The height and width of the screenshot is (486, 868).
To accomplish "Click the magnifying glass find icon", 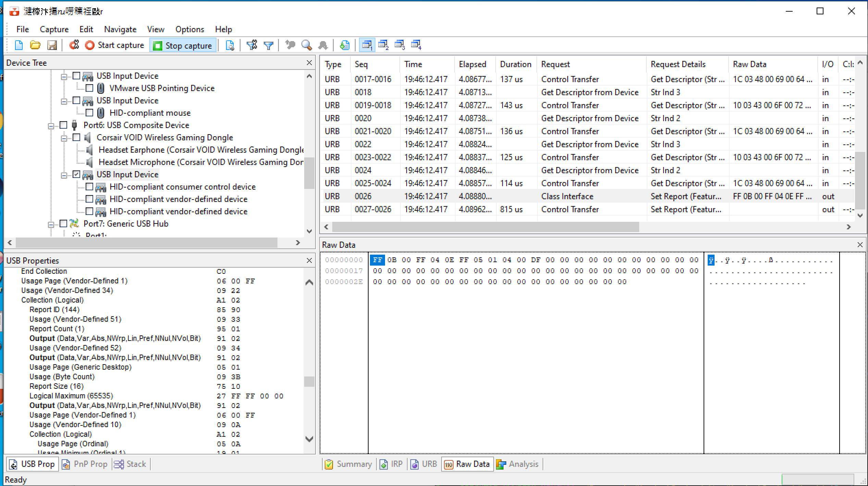I will coord(306,45).
